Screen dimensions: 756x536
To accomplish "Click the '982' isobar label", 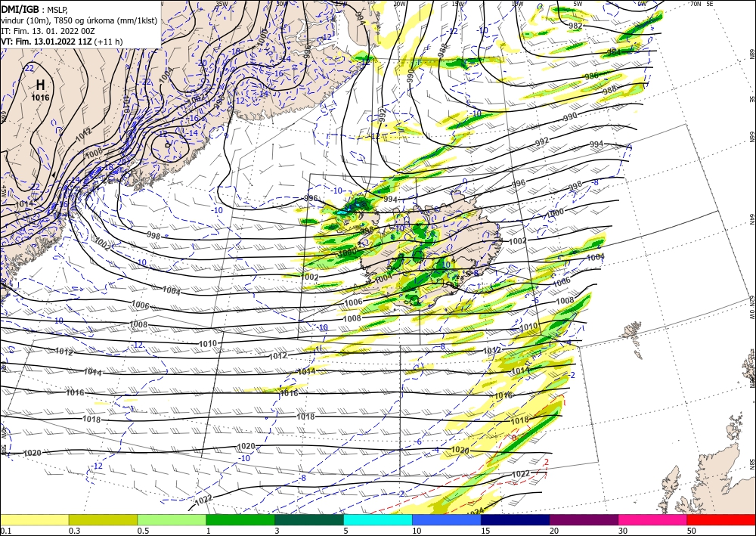I will click(x=575, y=26).
